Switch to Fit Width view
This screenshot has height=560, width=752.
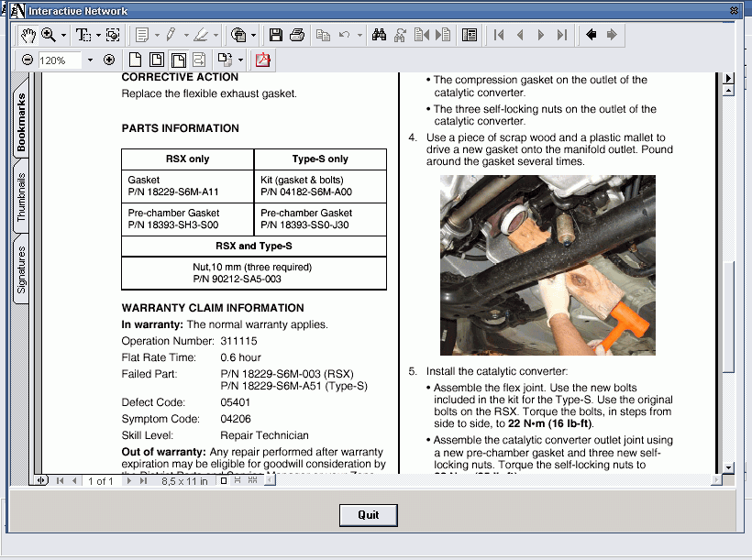(179, 60)
